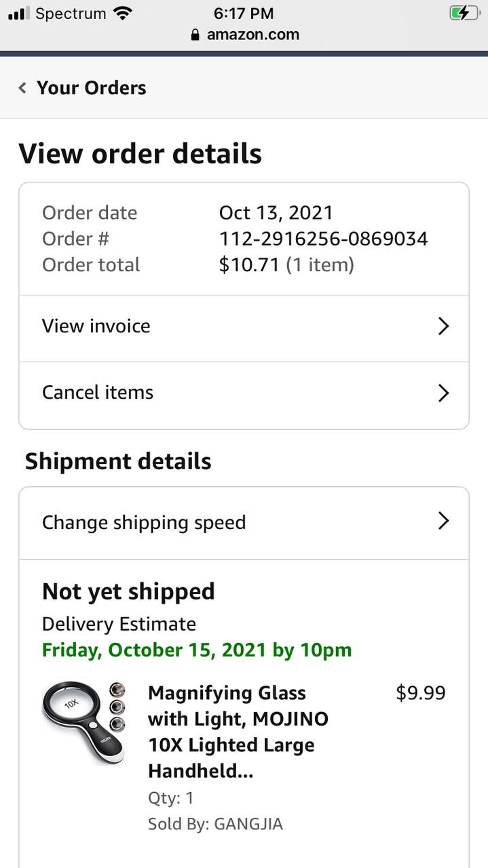Expand the Cancel items chevron arrow

pyautogui.click(x=443, y=393)
